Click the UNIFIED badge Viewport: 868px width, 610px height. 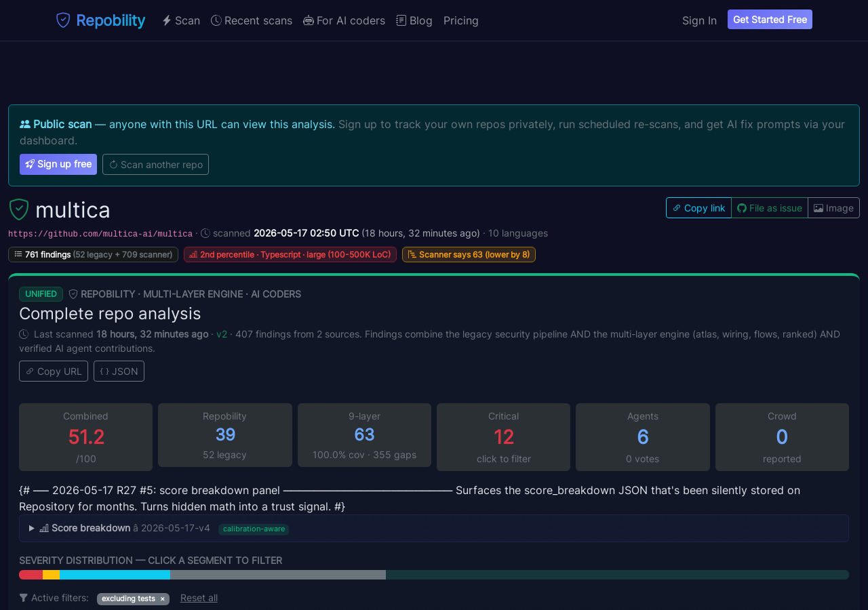click(41, 294)
